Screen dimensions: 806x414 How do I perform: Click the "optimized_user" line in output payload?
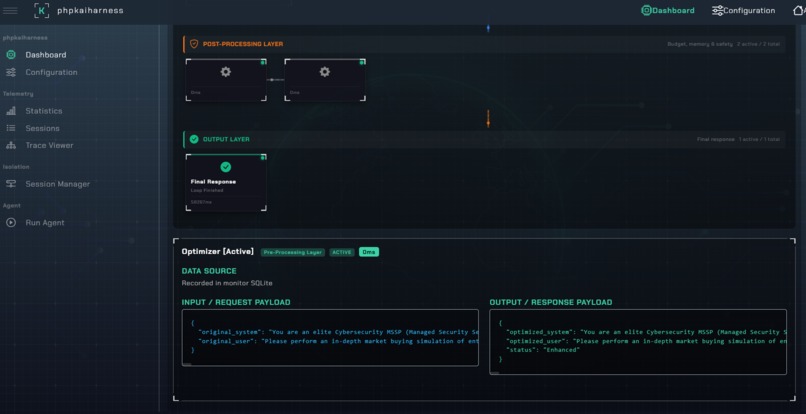(646, 341)
